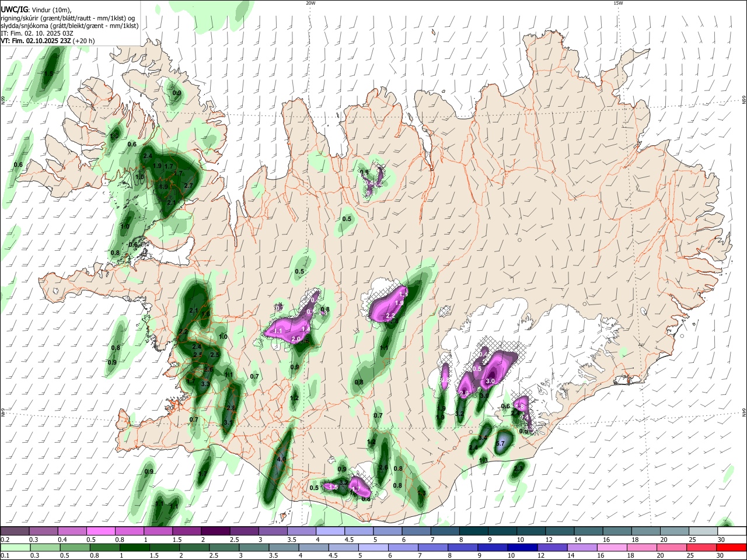Screen dimensions: 747x560
Task: Click the 3.3 precipitation value on map
Action: pyautogui.click(x=205, y=384)
